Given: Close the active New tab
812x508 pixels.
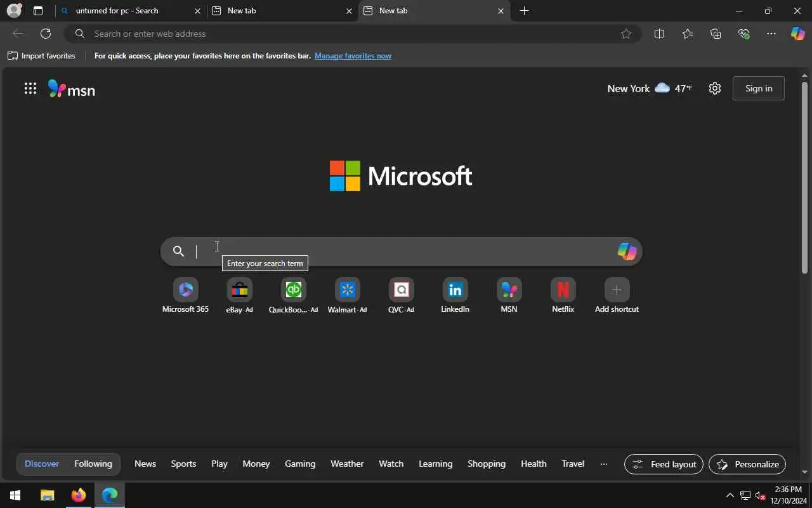Looking at the screenshot, I should (x=501, y=11).
